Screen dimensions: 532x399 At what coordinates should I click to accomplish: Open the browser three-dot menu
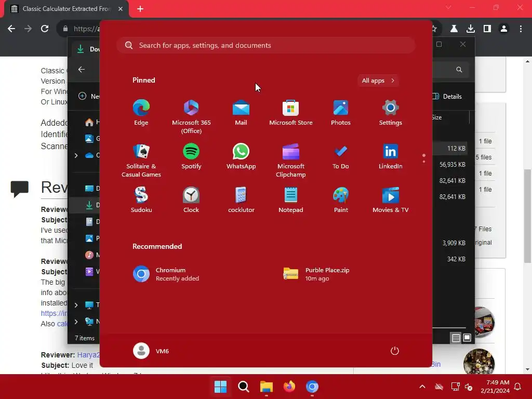click(x=521, y=29)
